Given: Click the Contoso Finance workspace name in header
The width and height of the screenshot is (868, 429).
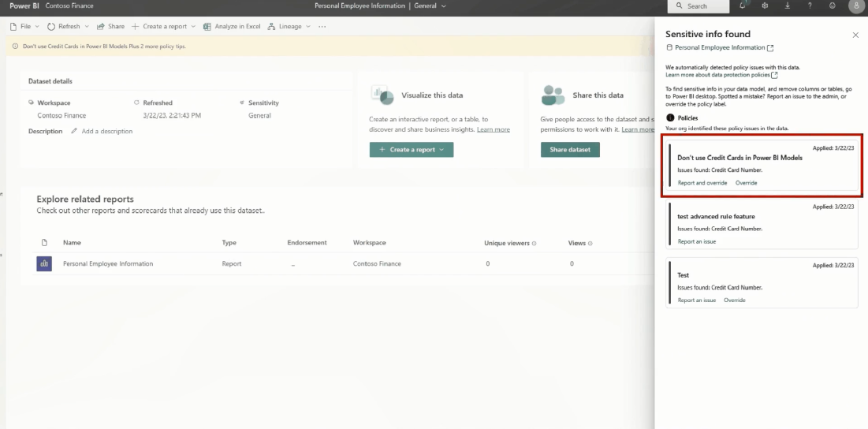Looking at the screenshot, I should point(69,6).
